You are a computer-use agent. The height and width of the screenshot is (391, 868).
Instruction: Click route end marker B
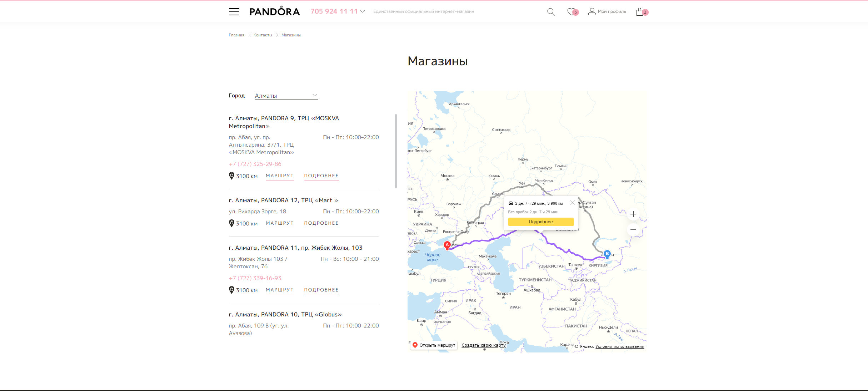point(607,254)
